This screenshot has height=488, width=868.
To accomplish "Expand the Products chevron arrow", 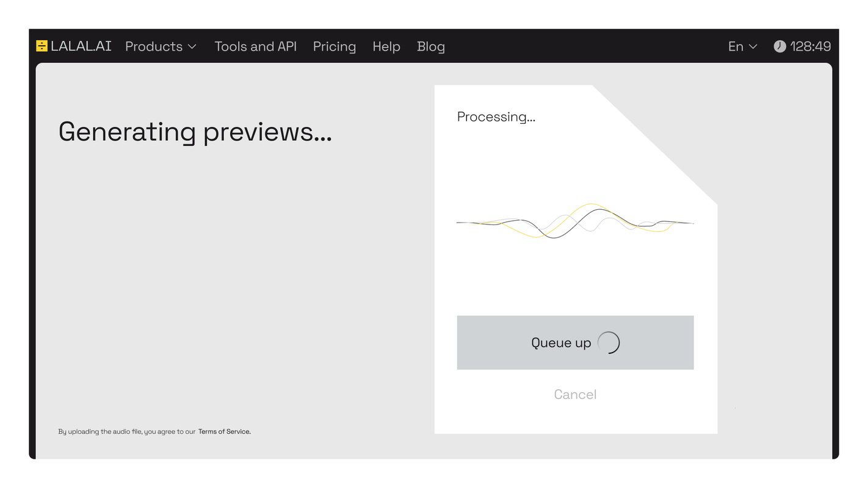I will pos(192,46).
